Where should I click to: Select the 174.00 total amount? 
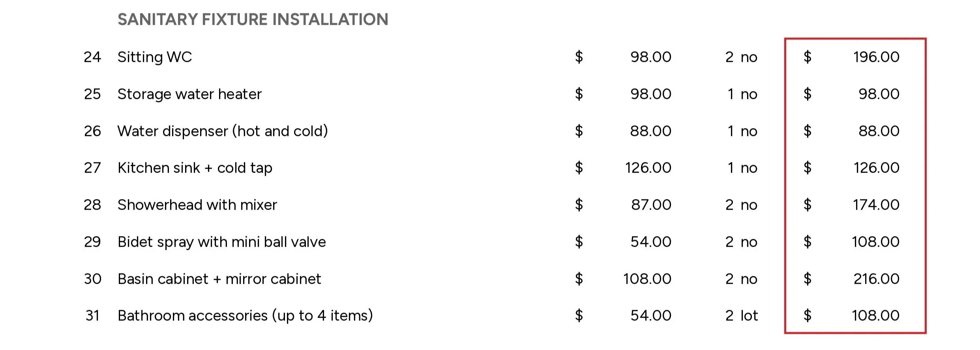(876, 205)
